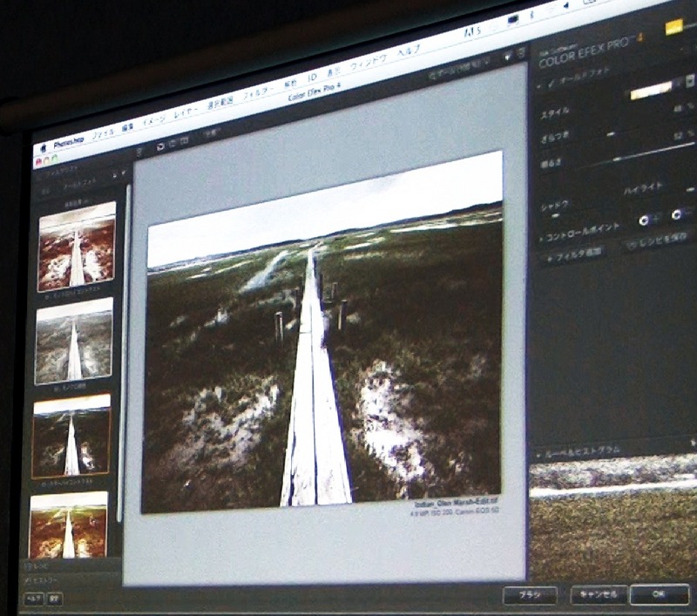Screen dimensions: 697x616
Task: Click the 比較 (Compare) button in toolbar
Action: click(210, 132)
